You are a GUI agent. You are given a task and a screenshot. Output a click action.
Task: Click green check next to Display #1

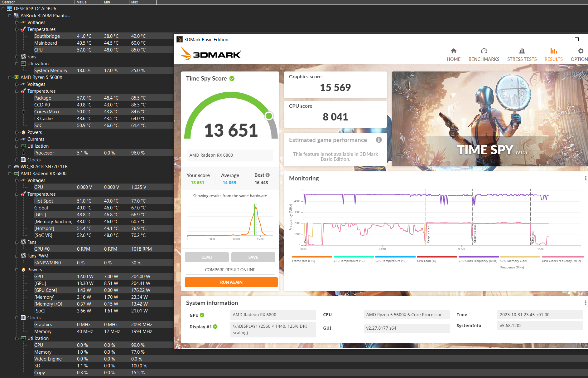(x=215, y=327)
